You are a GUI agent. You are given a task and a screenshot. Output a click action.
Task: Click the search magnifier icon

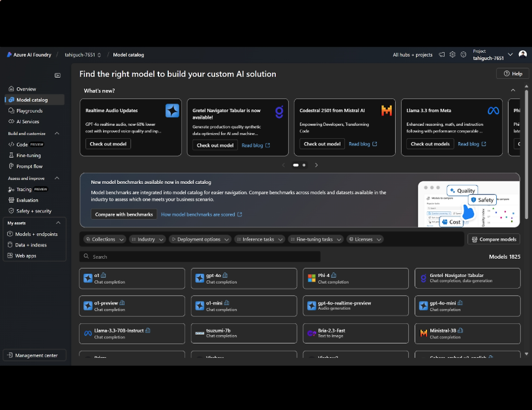pyautogui.click(x=86, y=256)
